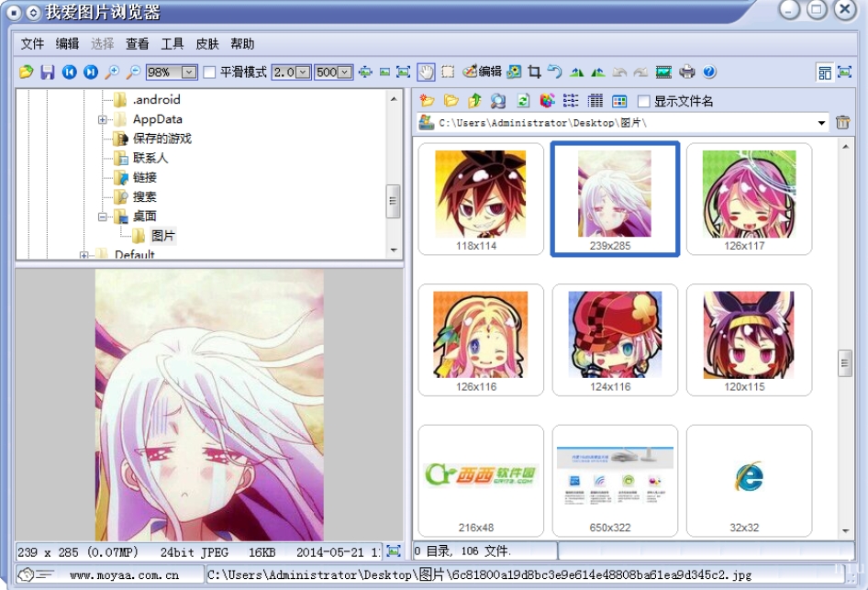Select the .android folder in tree

pos(156,100)
